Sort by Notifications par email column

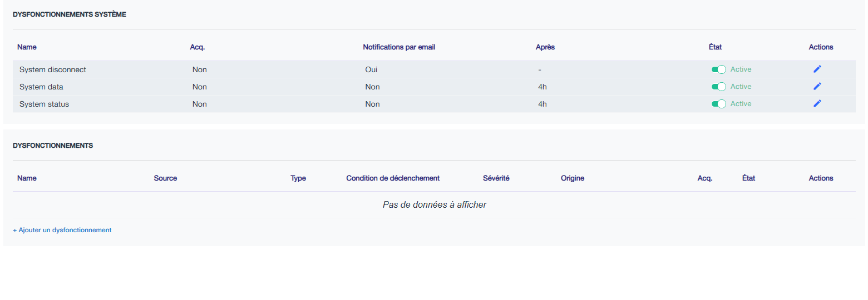(x=399, y=47)
